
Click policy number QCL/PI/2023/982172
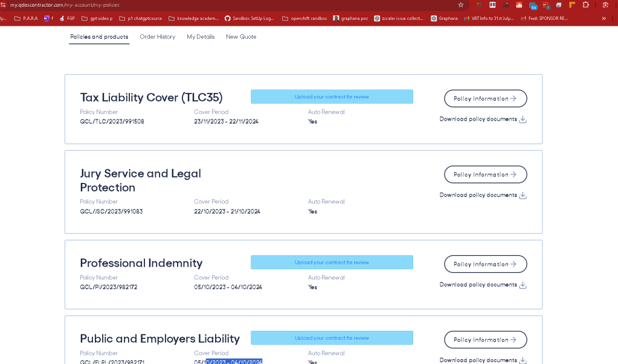[x=108, y=287]
